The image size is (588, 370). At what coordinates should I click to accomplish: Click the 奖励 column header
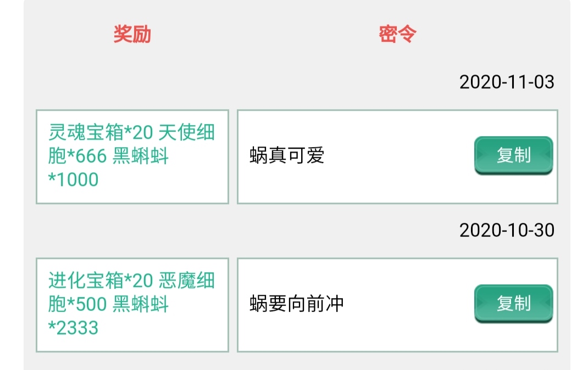132,34
